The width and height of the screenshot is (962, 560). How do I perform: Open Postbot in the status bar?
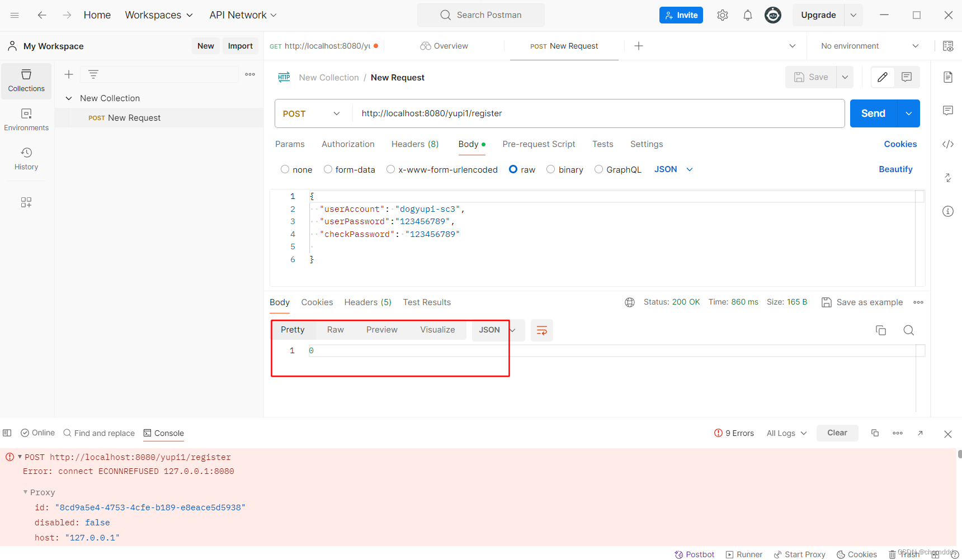coord(695,554)
